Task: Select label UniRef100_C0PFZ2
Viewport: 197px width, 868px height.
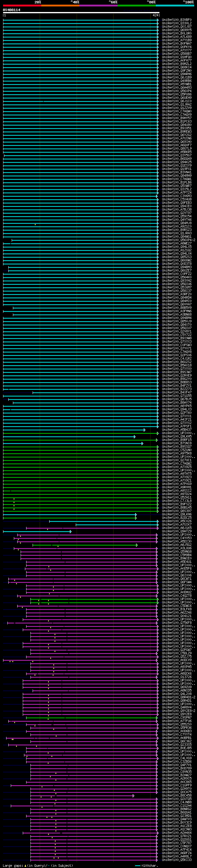Action: (177, 274)
